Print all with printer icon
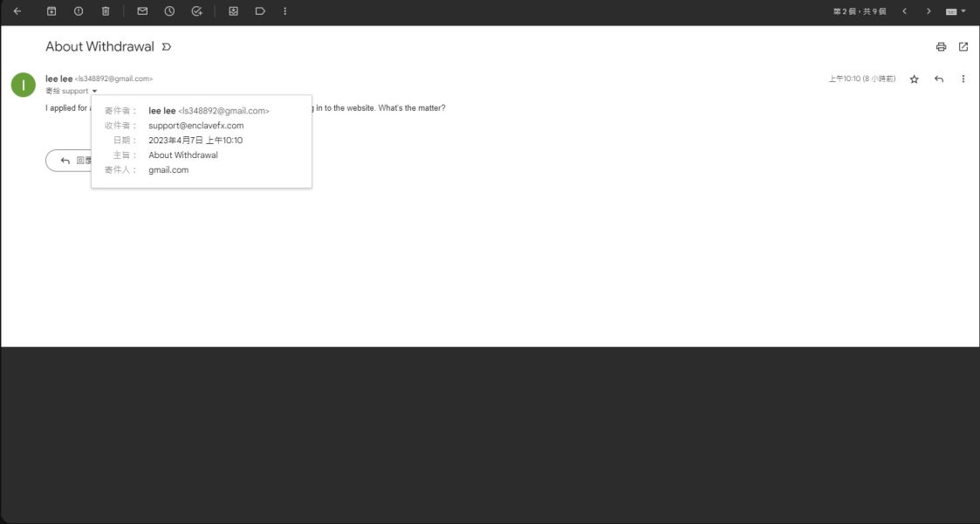This screenshot has height=524, width=980. tap(942, 47)
